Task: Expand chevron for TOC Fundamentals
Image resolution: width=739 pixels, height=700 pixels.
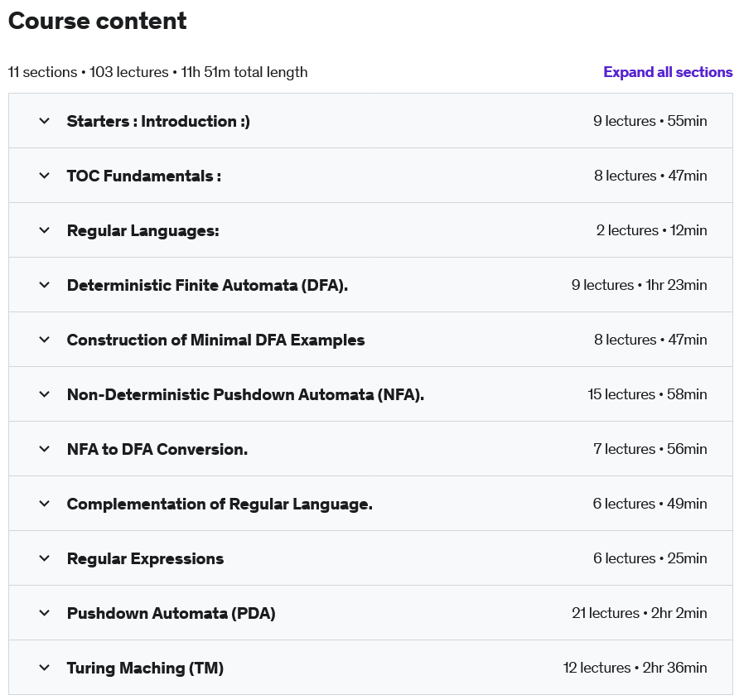Action: [44, 176]
